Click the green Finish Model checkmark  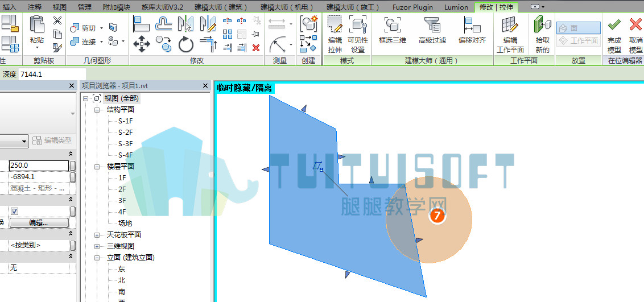pos(614,25)
